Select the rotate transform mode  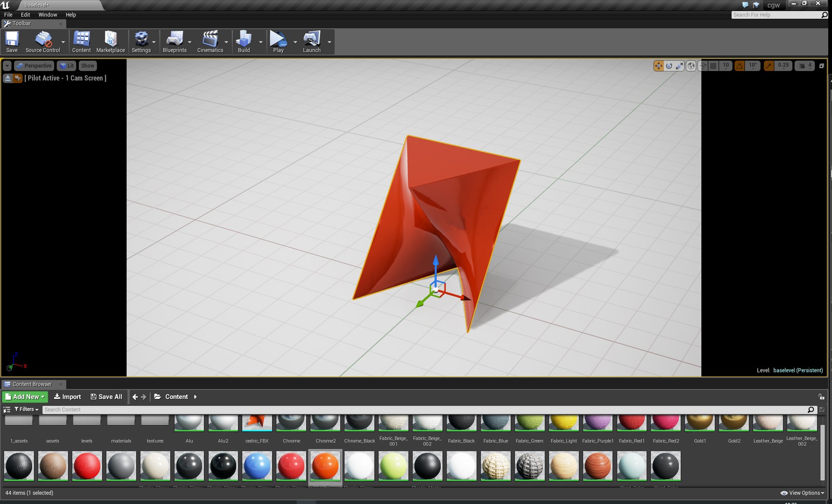tap(669, 66)
